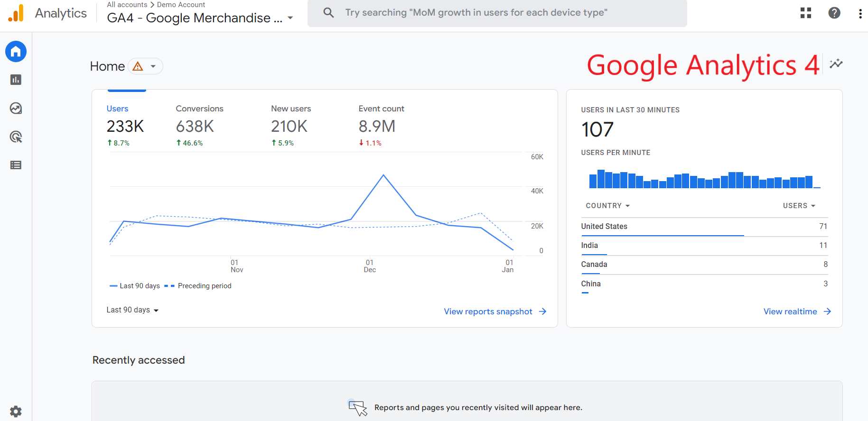Click Demo Account breadcrumb
Image resolution: width=868 pixels, height=421 pixels.
pos(181,5)
